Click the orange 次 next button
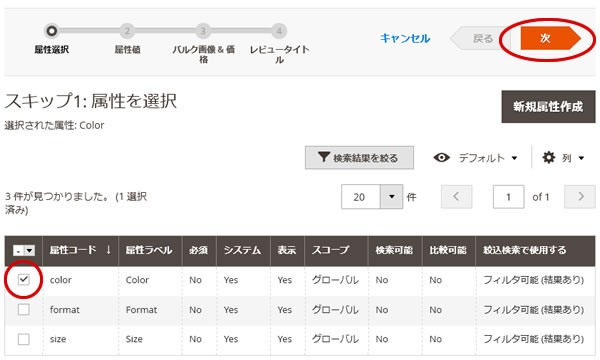This screenshot has width=600, height=360. tap(550, 38)
